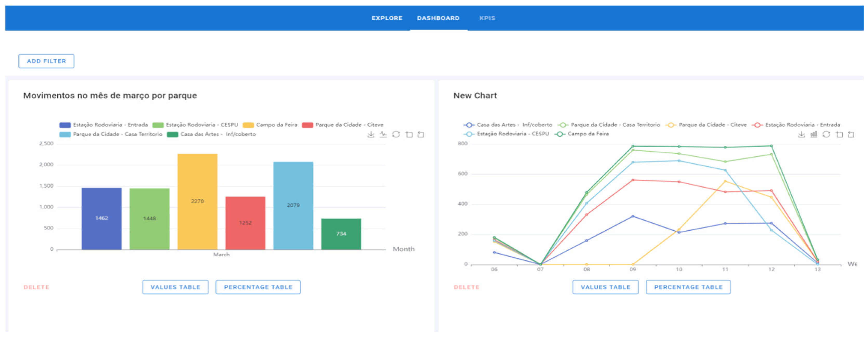Open the Explore tab
Image resolution: width=868 pixels, height=341 pixels.
[x=387, y=18]
